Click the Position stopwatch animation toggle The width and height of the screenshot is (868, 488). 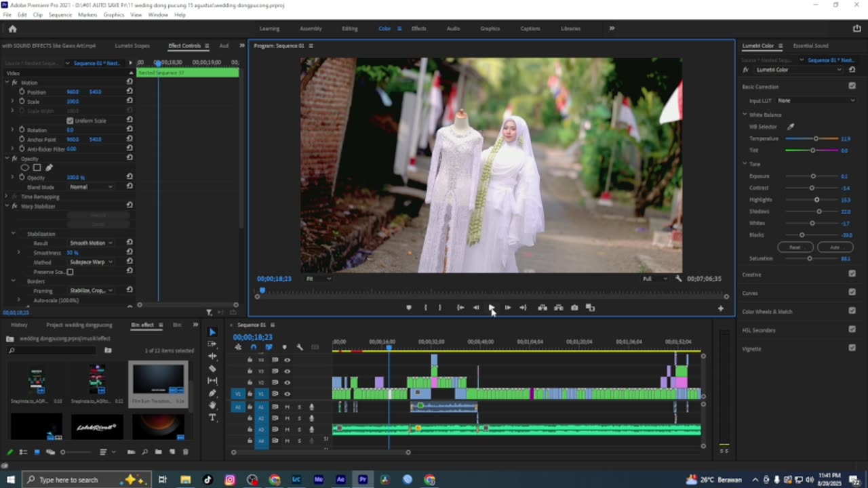(x=22, y=91)
